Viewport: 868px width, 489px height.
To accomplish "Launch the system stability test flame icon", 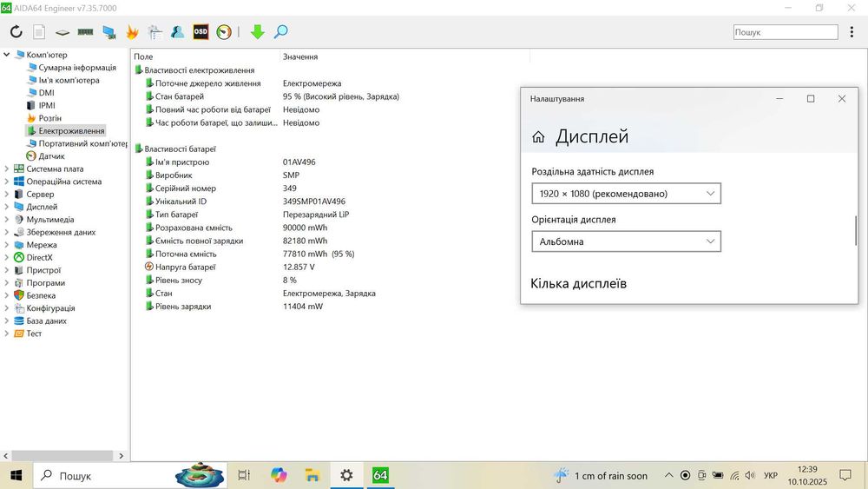I will point(132,32).
